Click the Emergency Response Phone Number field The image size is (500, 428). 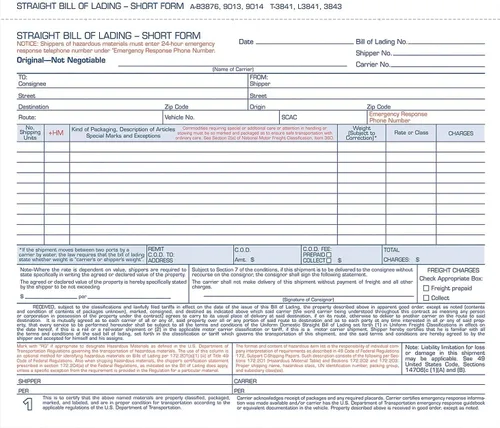(426, 117)
